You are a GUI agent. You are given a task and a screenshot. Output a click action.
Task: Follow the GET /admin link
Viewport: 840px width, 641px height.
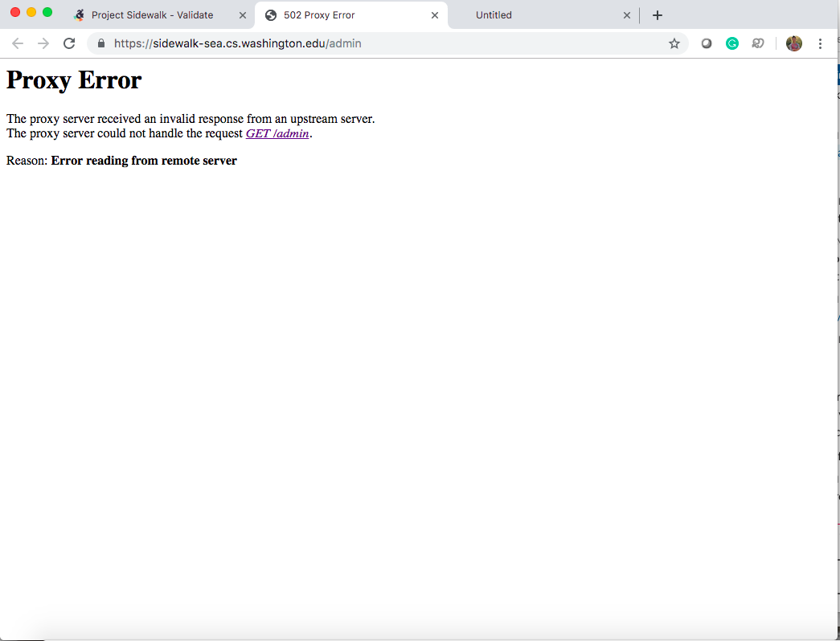(x=277, y=133)
